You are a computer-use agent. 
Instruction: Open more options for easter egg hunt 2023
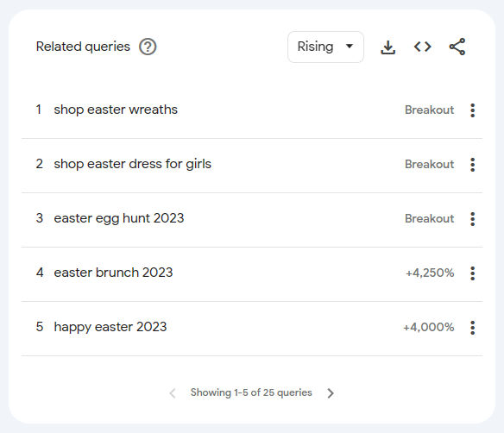tap(473, 219)
